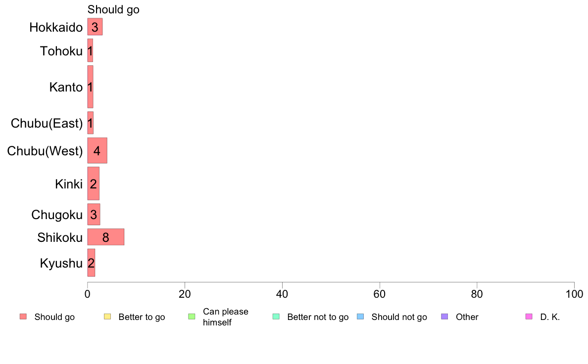This screenshot has height=364, width=588.
Task: Click the Better not to go legend text
Action: (x=318, y=317)
